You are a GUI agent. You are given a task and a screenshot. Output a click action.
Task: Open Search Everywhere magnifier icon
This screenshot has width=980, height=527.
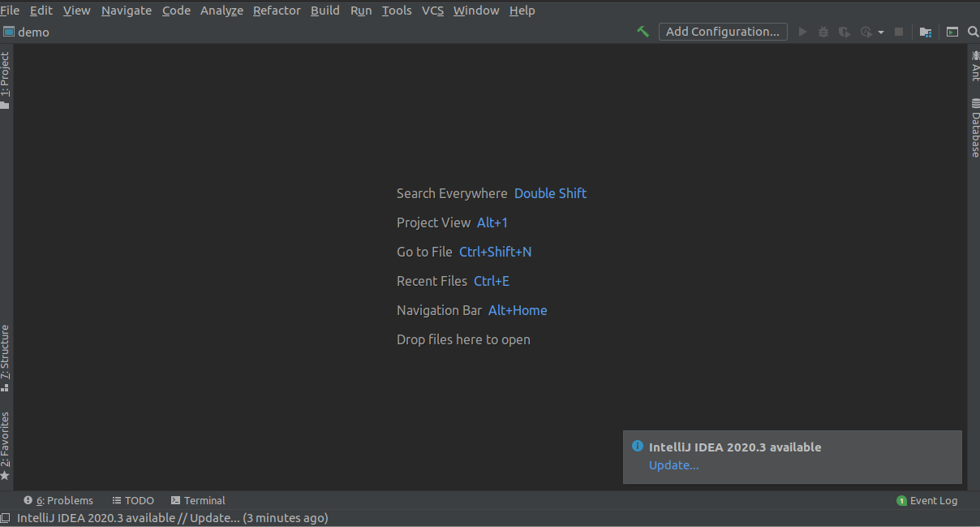click(973, 32)
